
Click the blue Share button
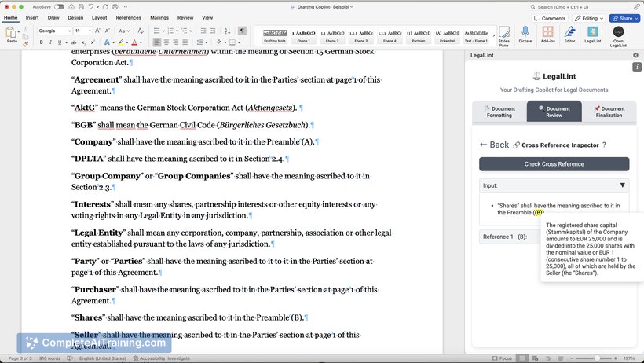625,19
